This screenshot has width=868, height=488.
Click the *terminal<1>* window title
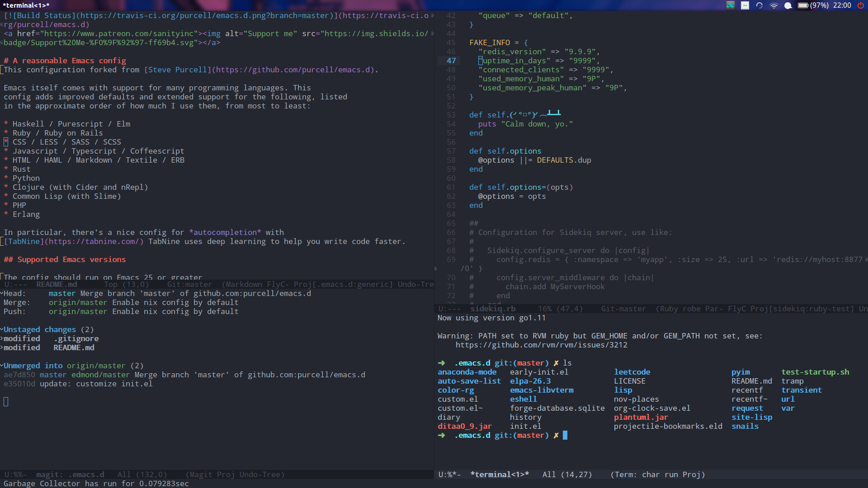pos(26,5)
